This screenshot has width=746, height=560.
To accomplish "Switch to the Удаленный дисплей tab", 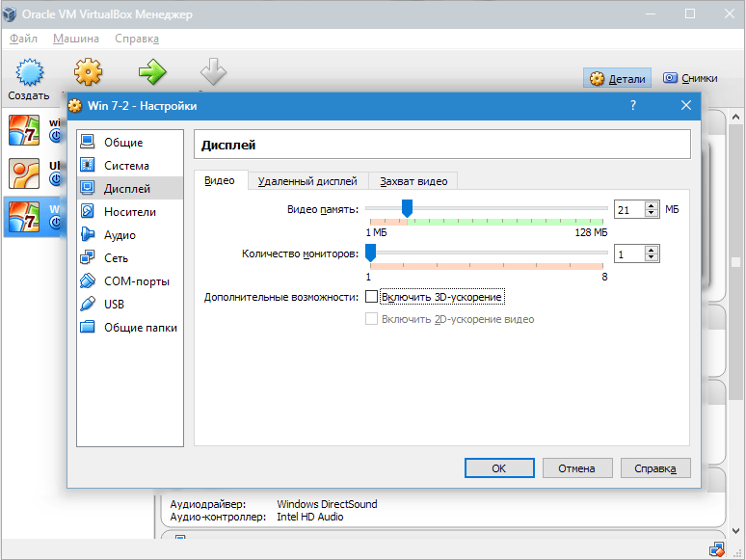I will point(307,181).
